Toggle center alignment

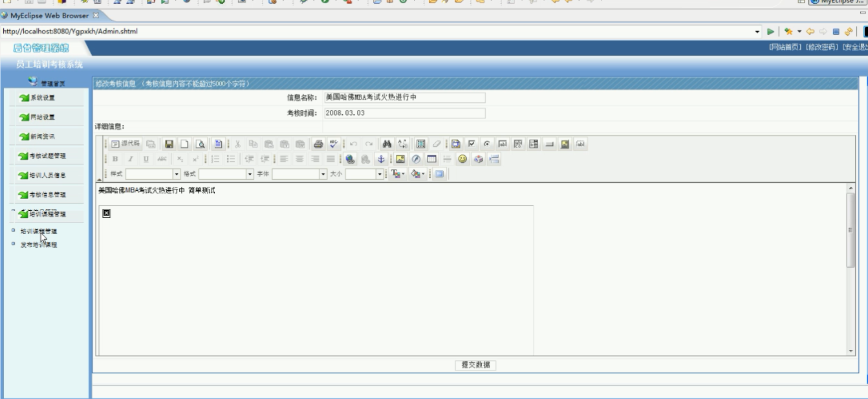pos(299,159)
